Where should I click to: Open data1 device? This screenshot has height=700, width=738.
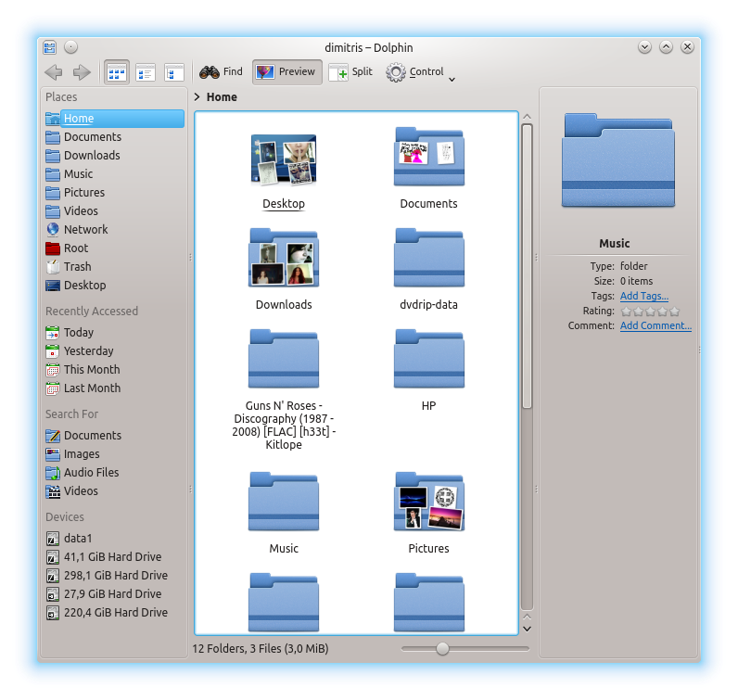click(114, 539)
